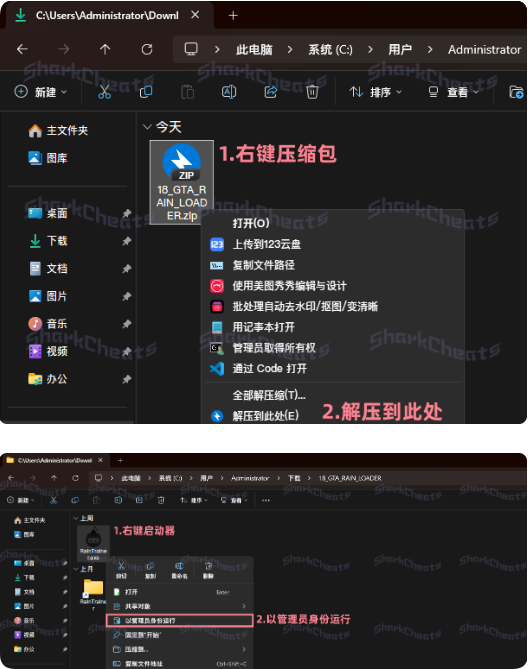The image size is (528, 669).
Task: Click the delete trash icon in top toolbar
Action: (312, 92)
